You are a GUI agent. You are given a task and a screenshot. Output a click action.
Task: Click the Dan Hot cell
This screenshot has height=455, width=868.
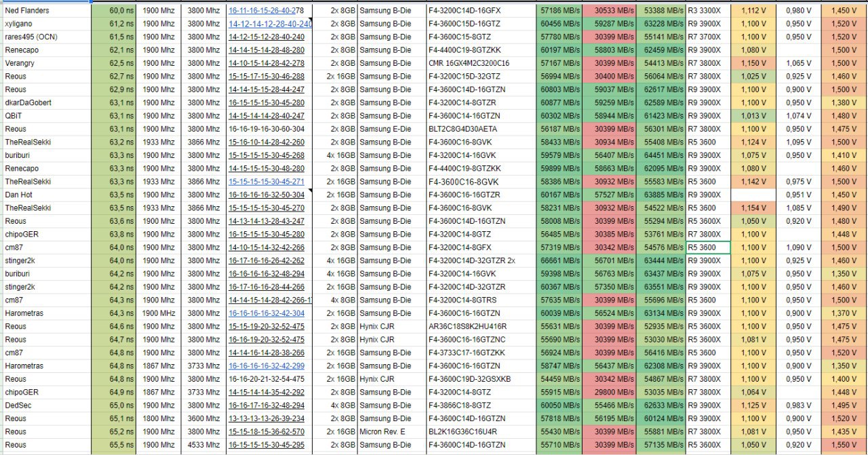tap(45, 195)
